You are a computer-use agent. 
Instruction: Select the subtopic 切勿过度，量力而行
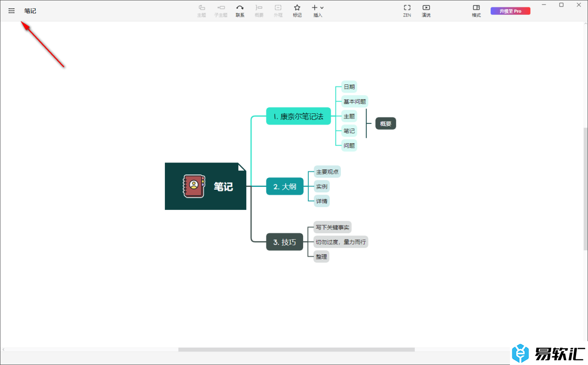point(341,242)
